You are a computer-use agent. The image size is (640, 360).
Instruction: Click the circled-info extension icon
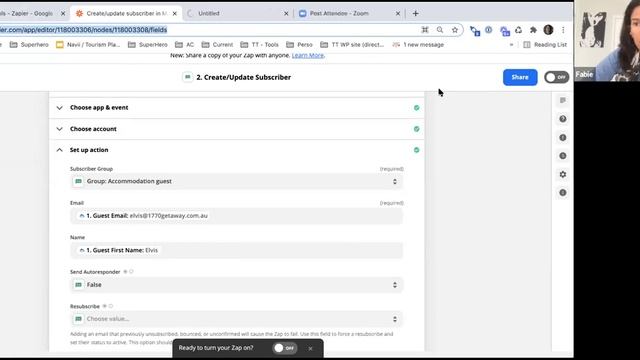[489, 30]
